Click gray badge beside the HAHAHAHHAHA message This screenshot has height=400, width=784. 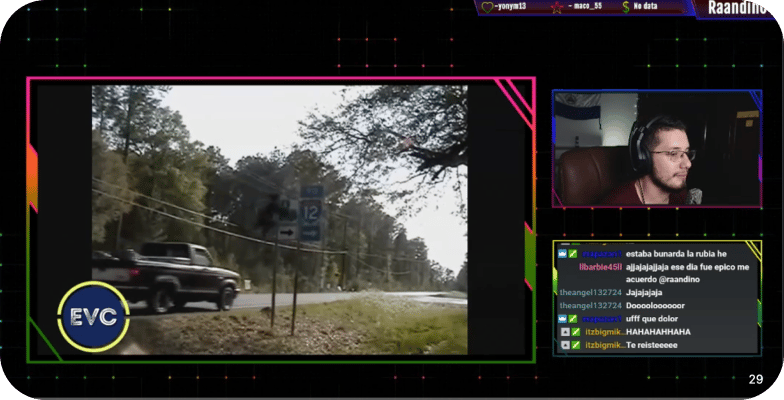click(x=565, y=331)
